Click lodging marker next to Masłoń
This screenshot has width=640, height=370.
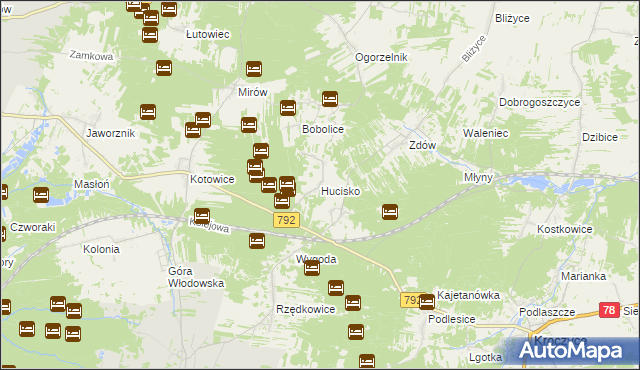pyautogui.click(x=41, y=195)
